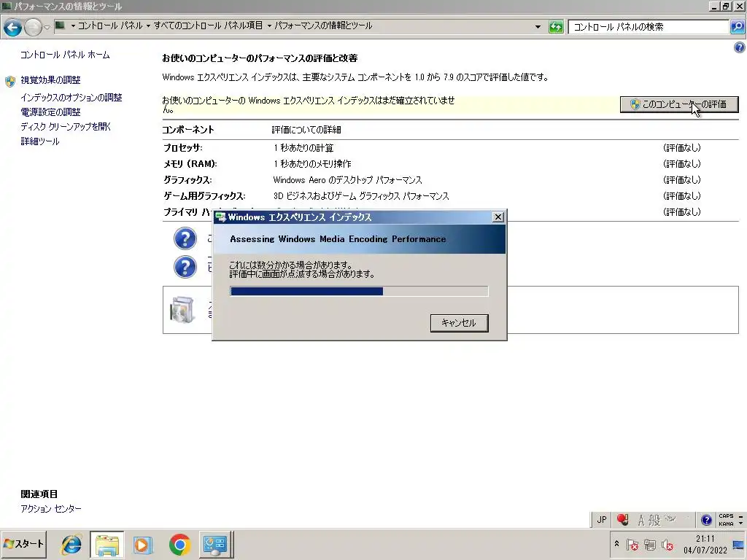The image size is (747, 560).
Task: Click the shield icon beside 視覚効果の調整
Action: (x=10, y=81)
